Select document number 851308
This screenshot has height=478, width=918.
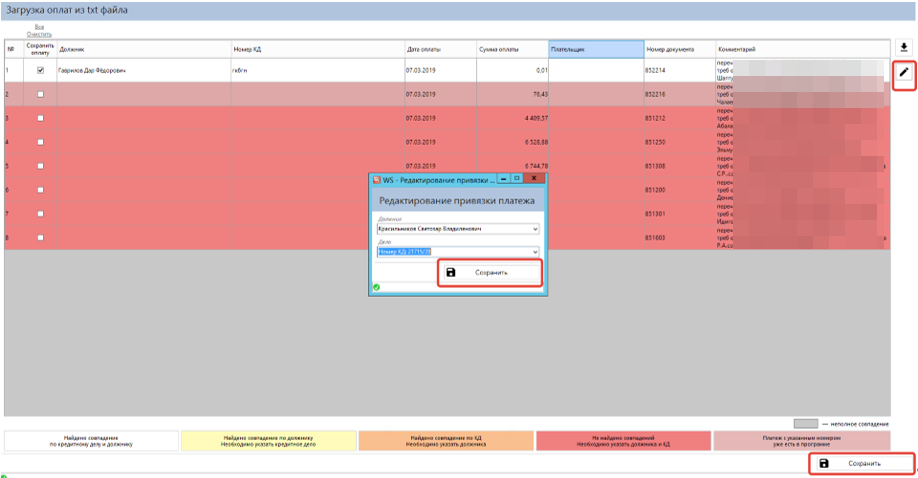point(680,166)
